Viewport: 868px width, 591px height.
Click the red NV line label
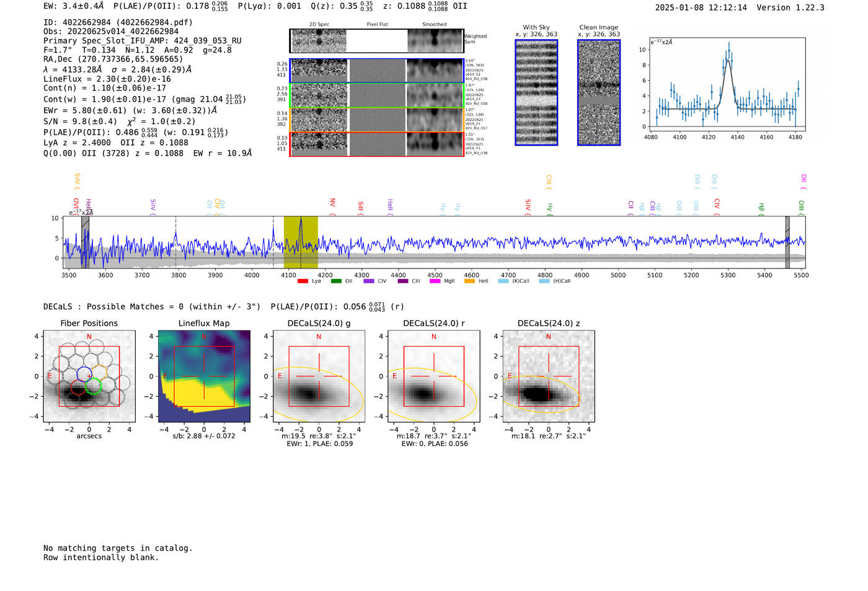tap(332, 205)
